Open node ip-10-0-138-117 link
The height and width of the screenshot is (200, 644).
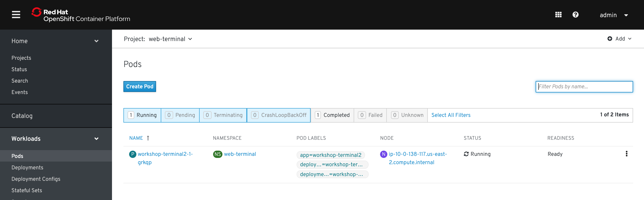tap(418, 158)
